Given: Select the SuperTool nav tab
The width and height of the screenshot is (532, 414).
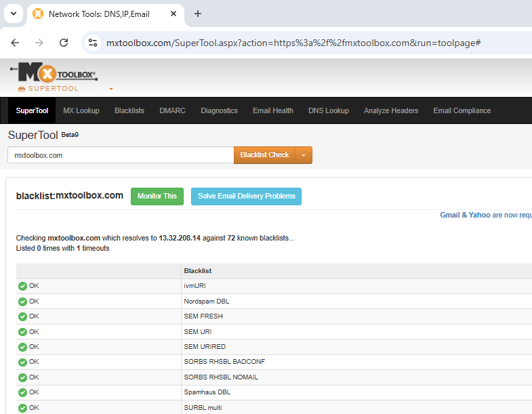Looking at the screenshot, I should [32, 110].
